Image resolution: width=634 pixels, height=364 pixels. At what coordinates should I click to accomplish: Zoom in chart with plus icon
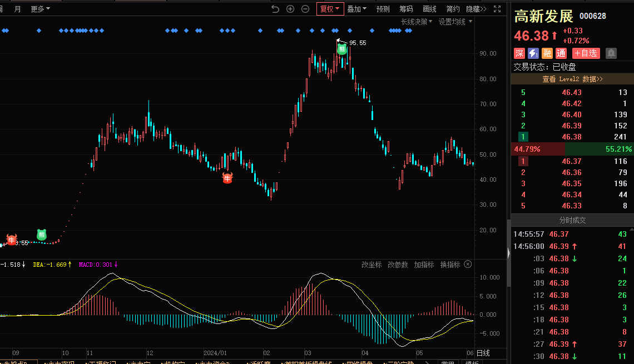coord(290,9)
